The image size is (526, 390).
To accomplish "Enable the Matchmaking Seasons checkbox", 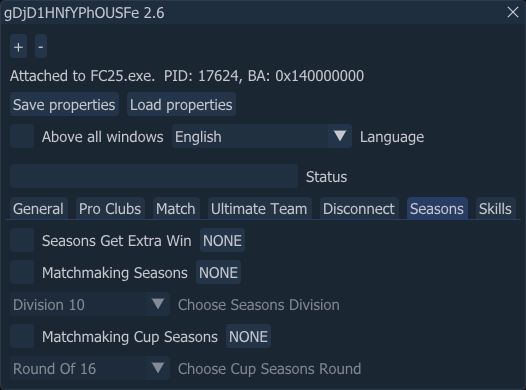I will (22, 272).
